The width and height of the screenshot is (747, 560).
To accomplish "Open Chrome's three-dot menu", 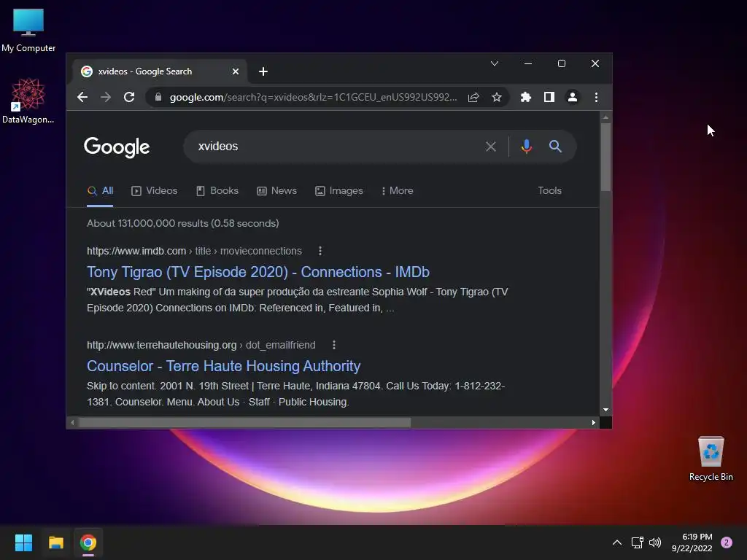I will [596, 97].
